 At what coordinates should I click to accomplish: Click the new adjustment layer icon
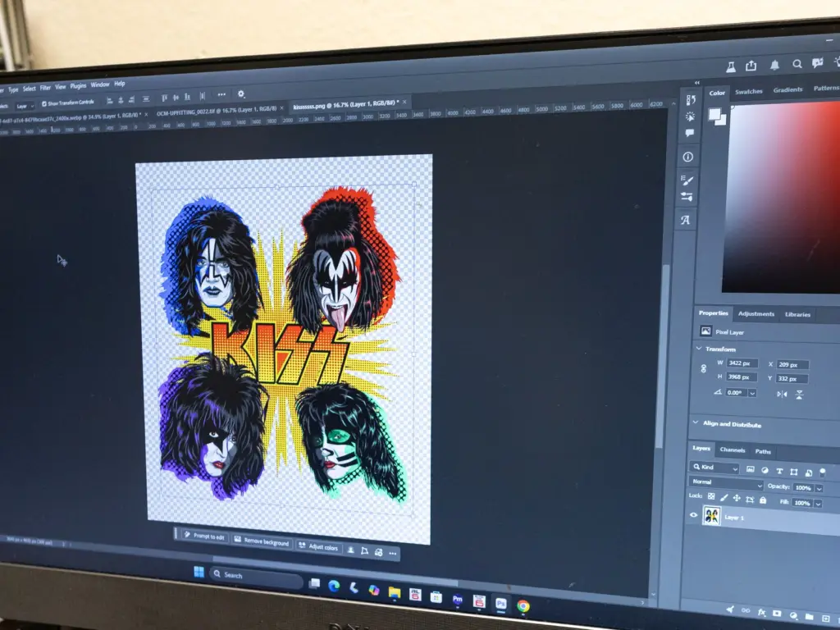pos(793,615)
